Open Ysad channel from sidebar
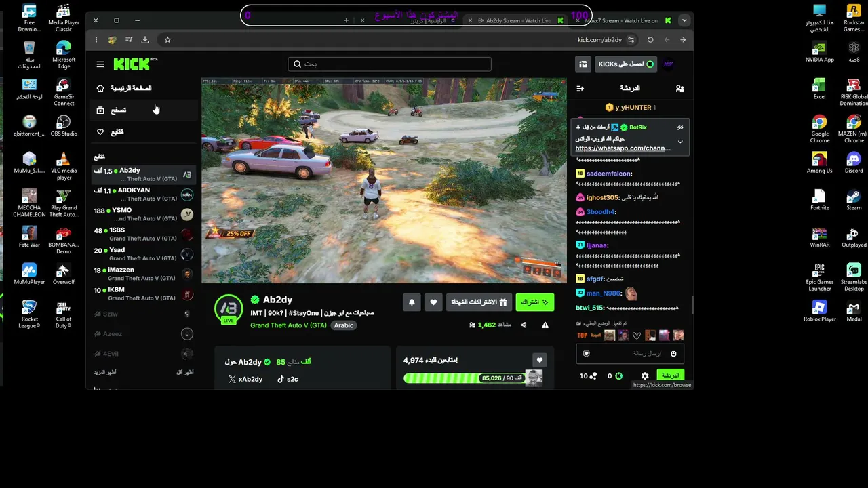 click(x=143, y=254)
